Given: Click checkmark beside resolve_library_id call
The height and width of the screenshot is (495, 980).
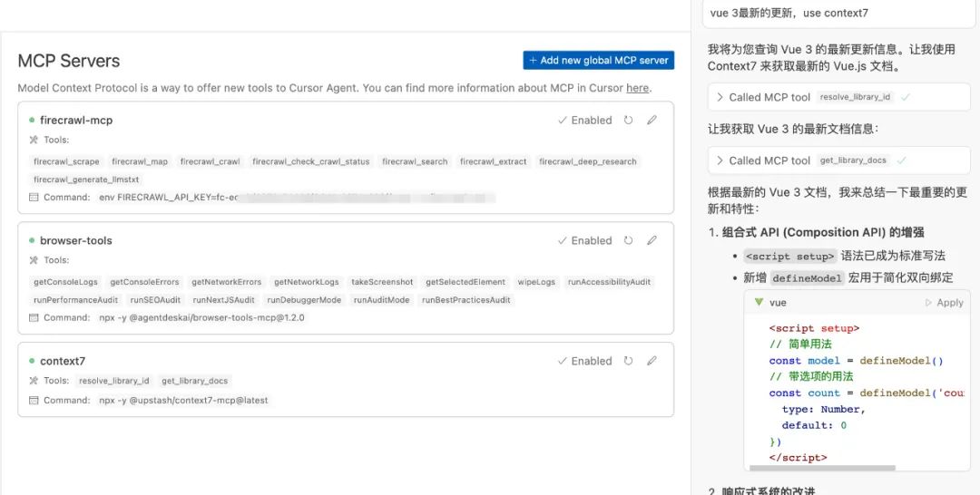Looking at the screenshot, I should point(905,97).
